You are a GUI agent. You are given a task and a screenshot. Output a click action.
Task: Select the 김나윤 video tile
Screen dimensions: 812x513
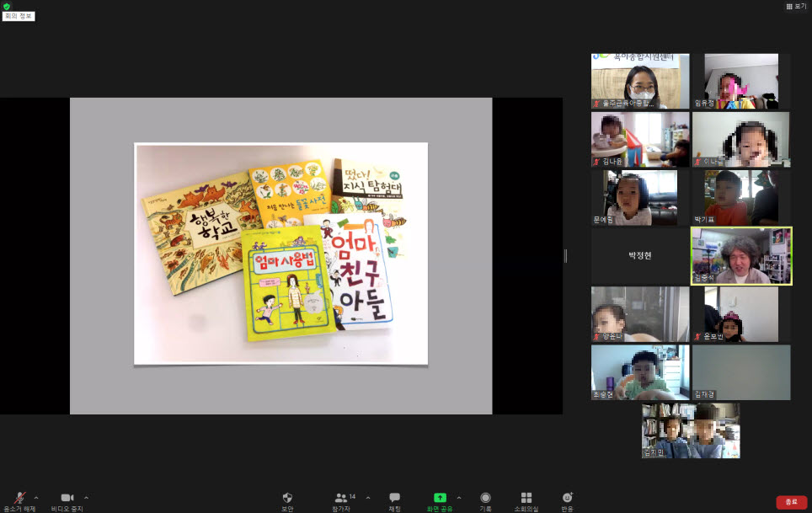click(640, 139)
